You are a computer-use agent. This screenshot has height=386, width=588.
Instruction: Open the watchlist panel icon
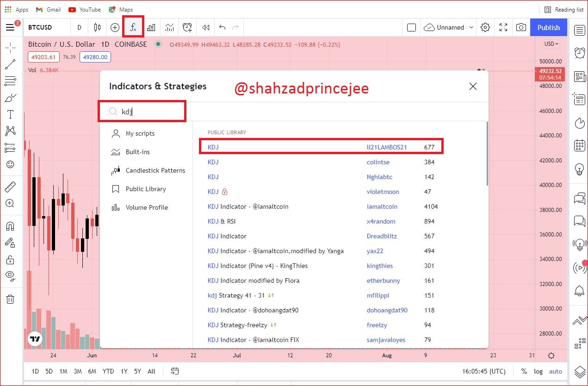coord(580,30)
